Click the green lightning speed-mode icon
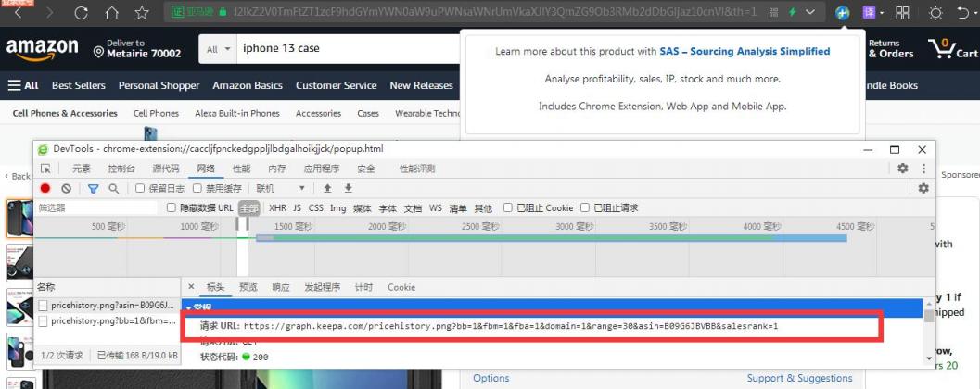This screenshot has width=980, height=389. click(793, 12)
